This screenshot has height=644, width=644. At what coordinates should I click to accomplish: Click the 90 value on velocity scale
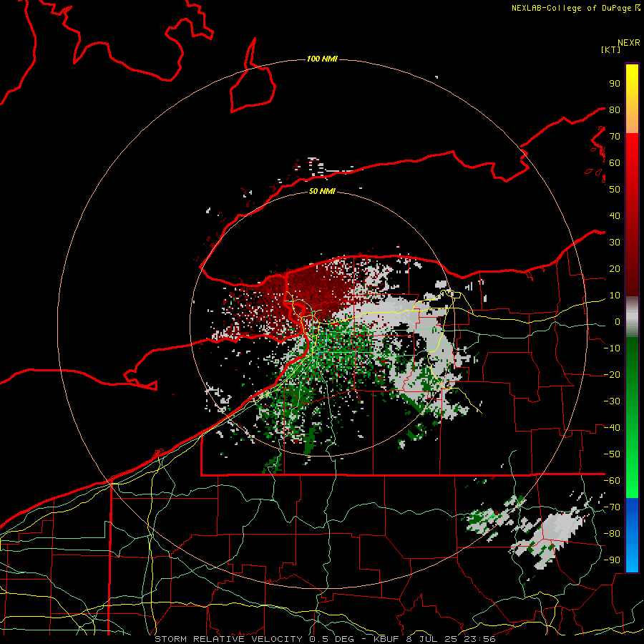(x=615, y=84)
